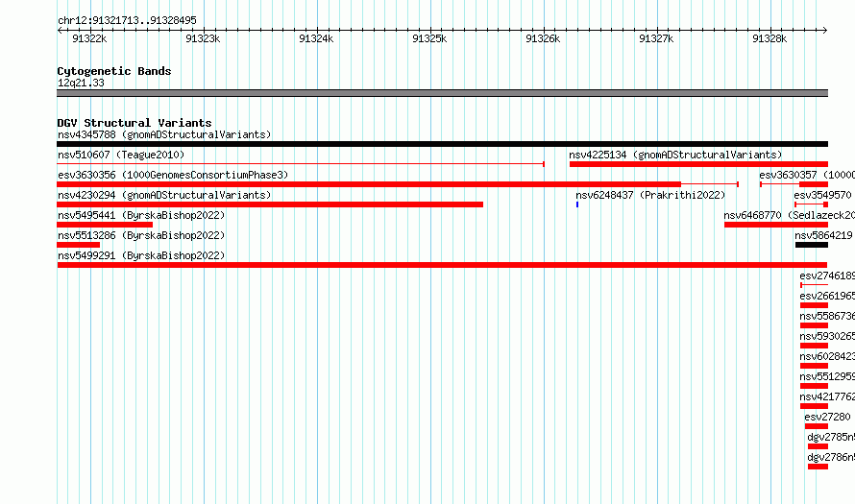Open nsv6248437 (Prakrithi2022) label
The height and width of the screenshot is (504, 855).
tap(650, 195)
